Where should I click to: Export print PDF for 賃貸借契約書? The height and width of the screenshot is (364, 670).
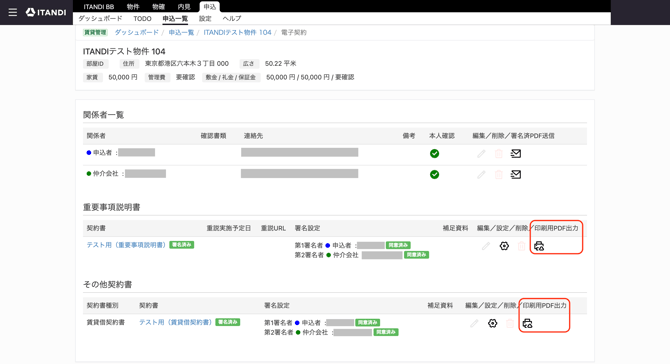tap(528, 323)
